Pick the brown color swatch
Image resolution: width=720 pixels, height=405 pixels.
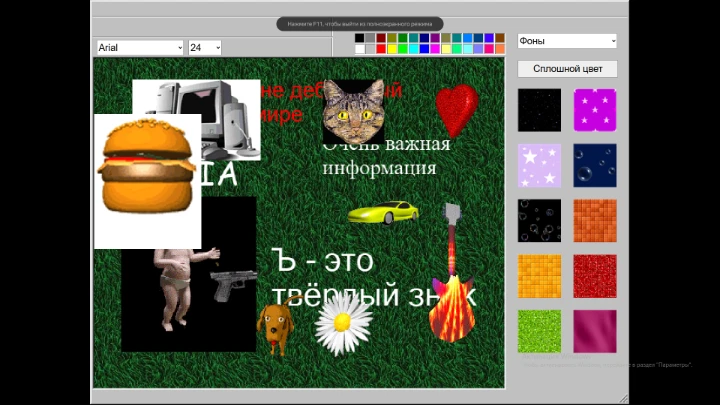click(x=500, y=38)
